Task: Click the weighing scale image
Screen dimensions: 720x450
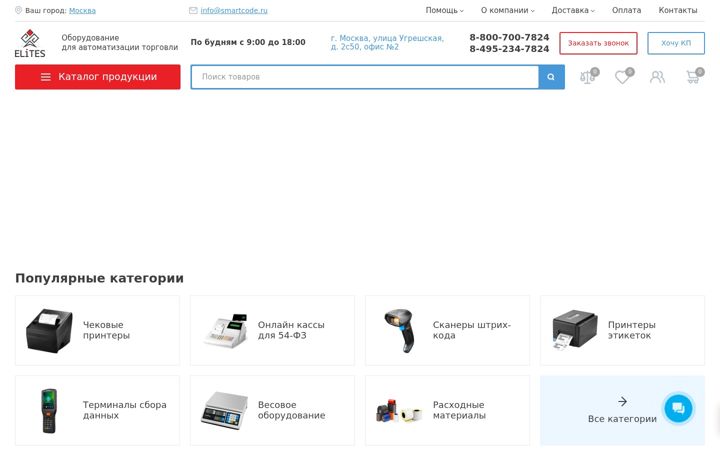Action: 224,410
